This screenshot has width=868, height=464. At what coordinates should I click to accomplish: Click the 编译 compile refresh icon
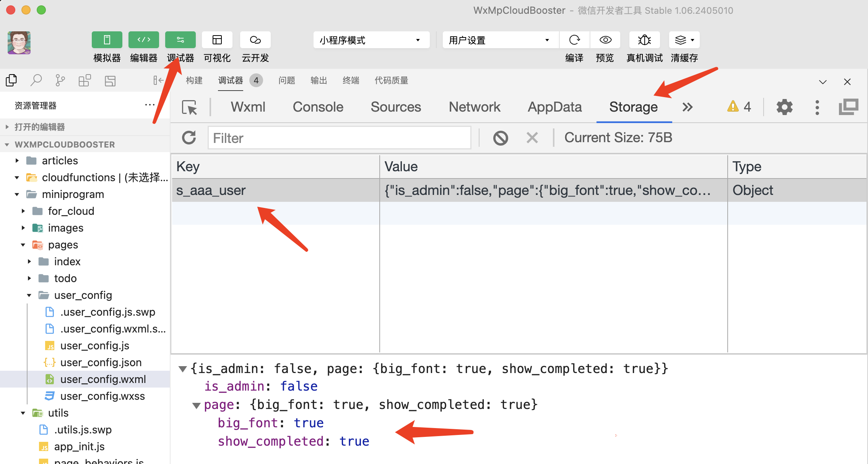[574, 40]
